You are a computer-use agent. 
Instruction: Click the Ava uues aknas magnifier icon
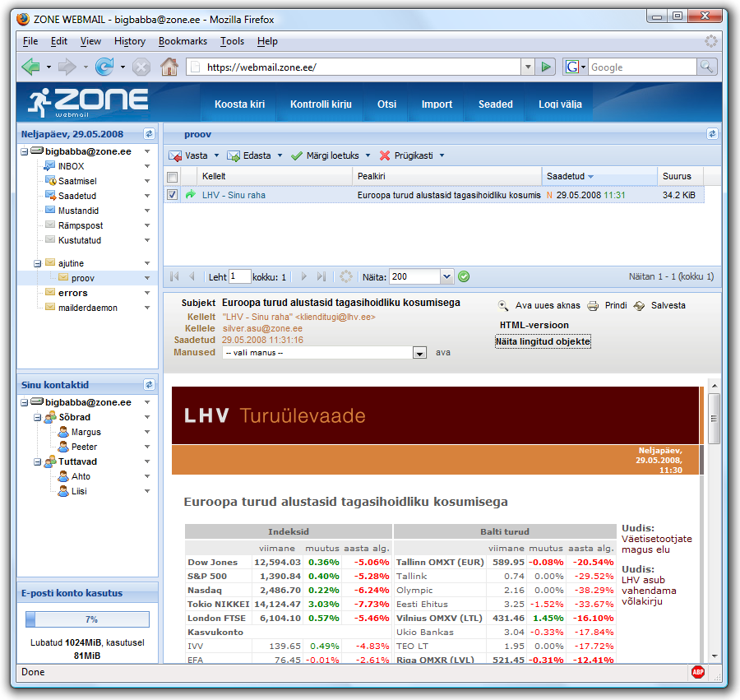coord(503,306)
